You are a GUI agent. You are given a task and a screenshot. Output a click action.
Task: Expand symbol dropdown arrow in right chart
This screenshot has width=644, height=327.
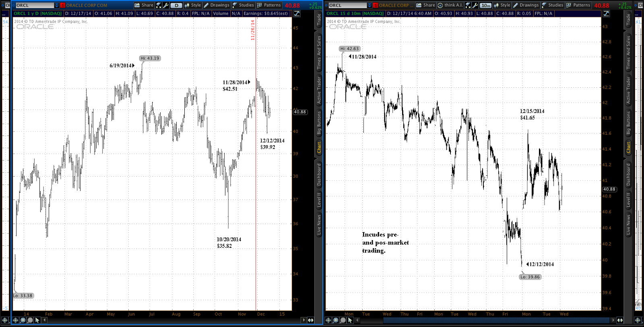(x=370, y=5)
